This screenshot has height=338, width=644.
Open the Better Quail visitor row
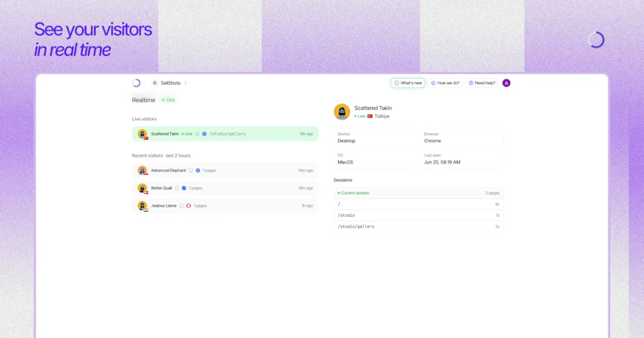pos(225,188)
